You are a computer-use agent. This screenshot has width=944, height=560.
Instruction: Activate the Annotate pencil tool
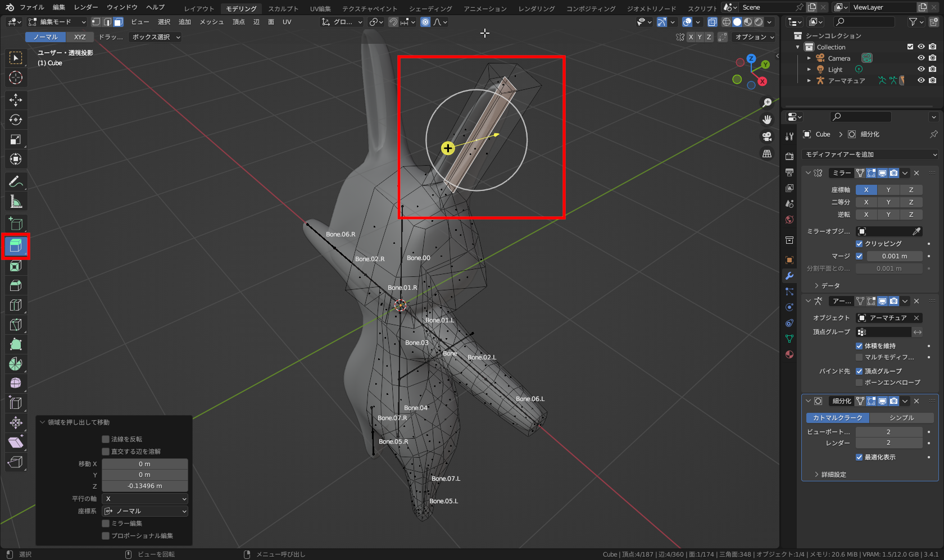tap(16, 181)
